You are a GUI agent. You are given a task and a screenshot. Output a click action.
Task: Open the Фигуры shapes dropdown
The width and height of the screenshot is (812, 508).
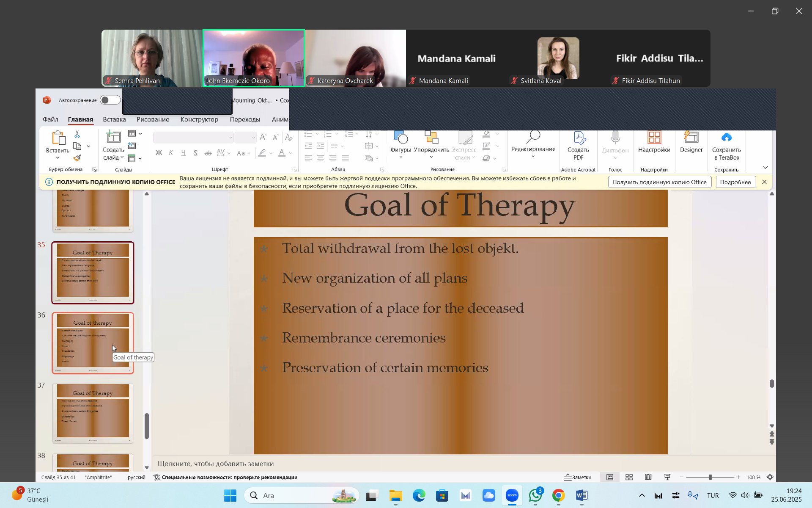click(401, 150)
